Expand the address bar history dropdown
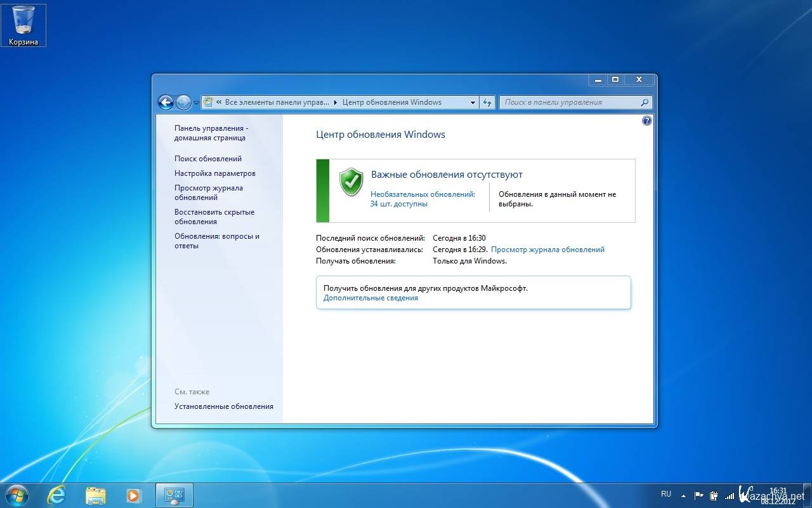The height and width of the screenshot is (508, 812). (x=473, y=102)
